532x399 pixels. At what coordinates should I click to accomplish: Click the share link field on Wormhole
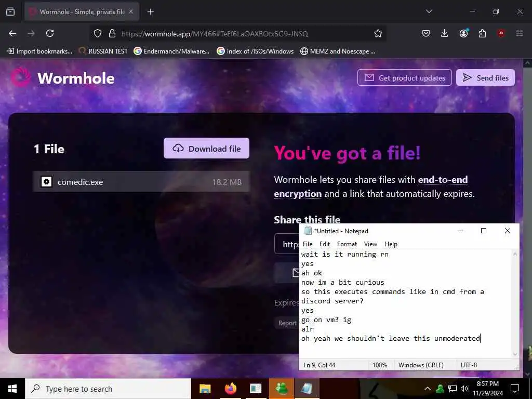tap(287, 244)
